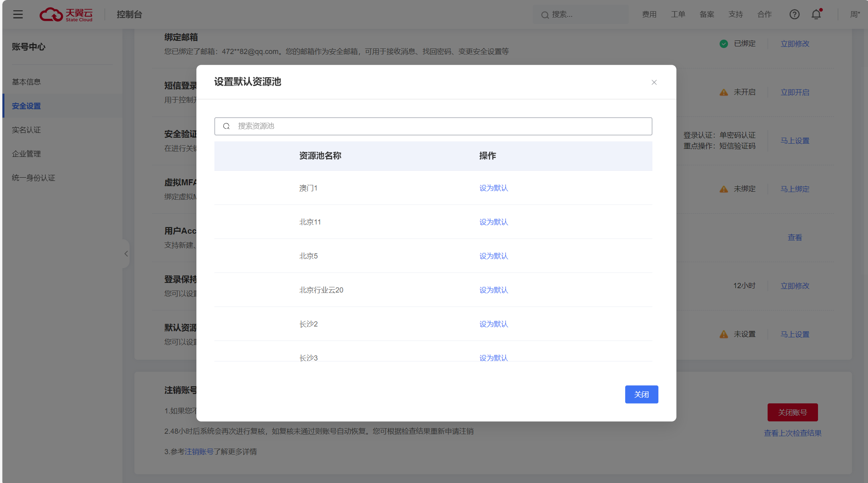Open the 费用 menu
The image size is (868, 483).
(x=649, y=14)
